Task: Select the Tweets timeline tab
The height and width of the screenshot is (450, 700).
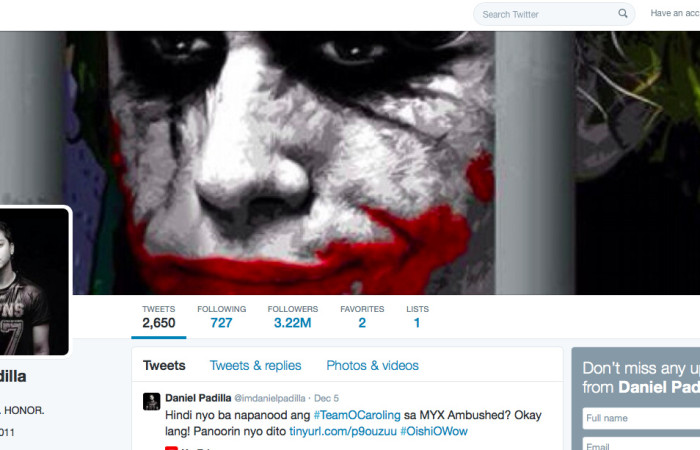Action: [x=164, y=366]
